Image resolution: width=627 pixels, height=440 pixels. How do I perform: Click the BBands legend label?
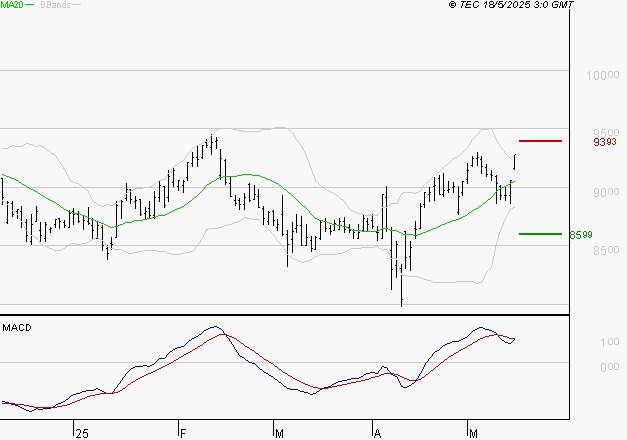pos(56,5)
